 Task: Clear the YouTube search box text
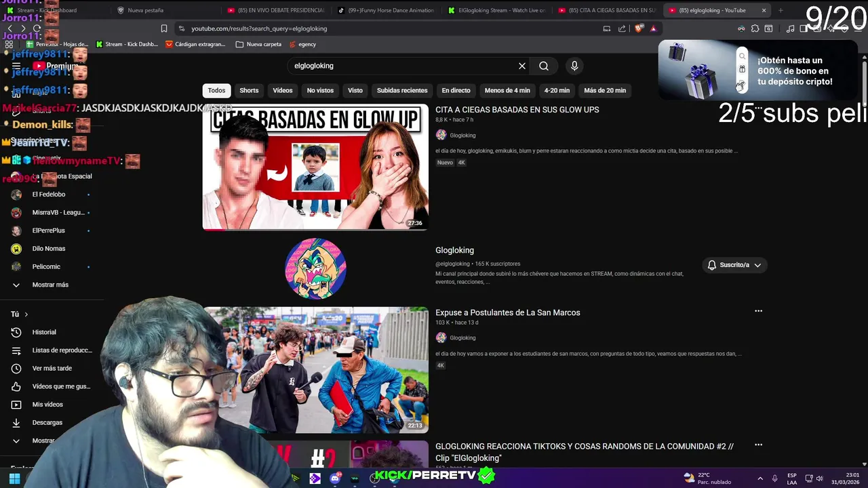point(522,66)
